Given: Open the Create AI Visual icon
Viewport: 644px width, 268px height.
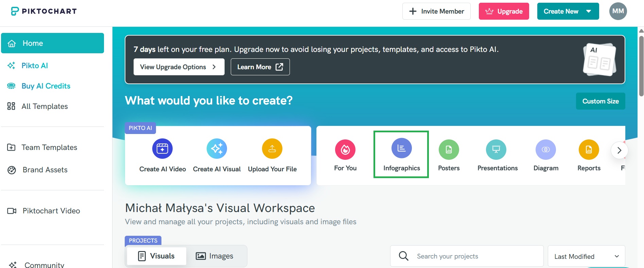Looking at the screenshot, I should coord(216,149).
